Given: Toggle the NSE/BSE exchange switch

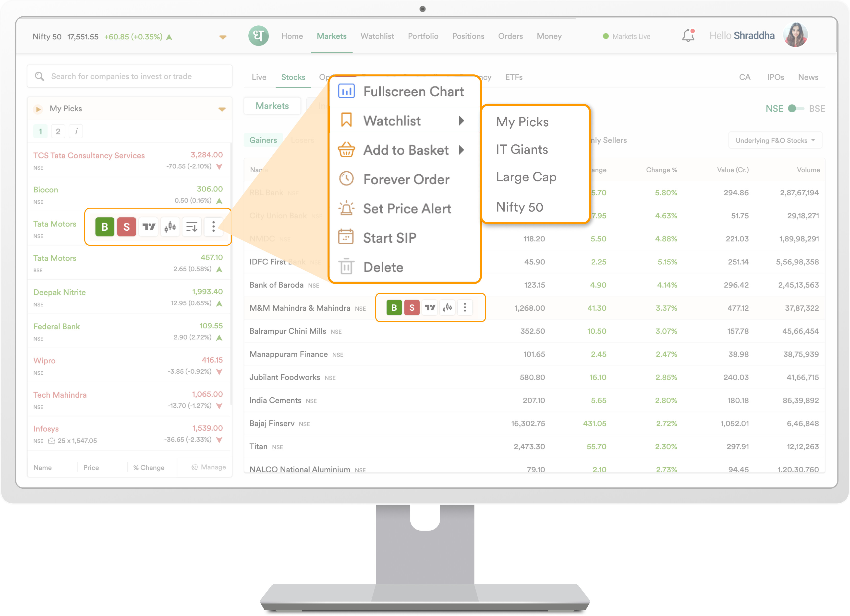Looking at the screenshot, I should click(x=796, y=109).
